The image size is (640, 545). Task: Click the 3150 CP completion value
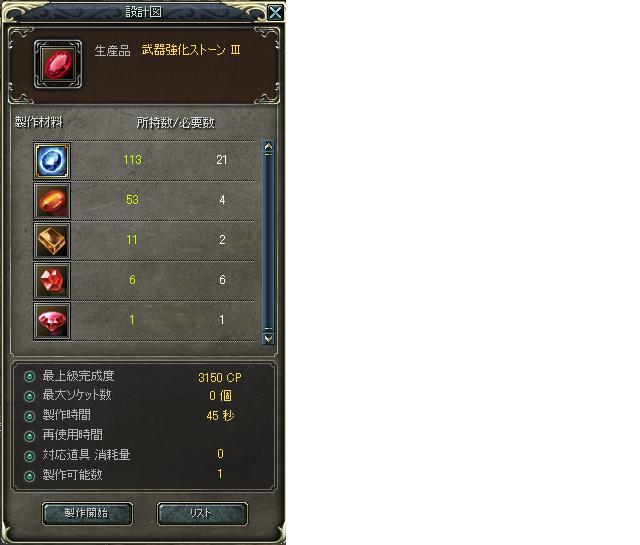[220, 377]
